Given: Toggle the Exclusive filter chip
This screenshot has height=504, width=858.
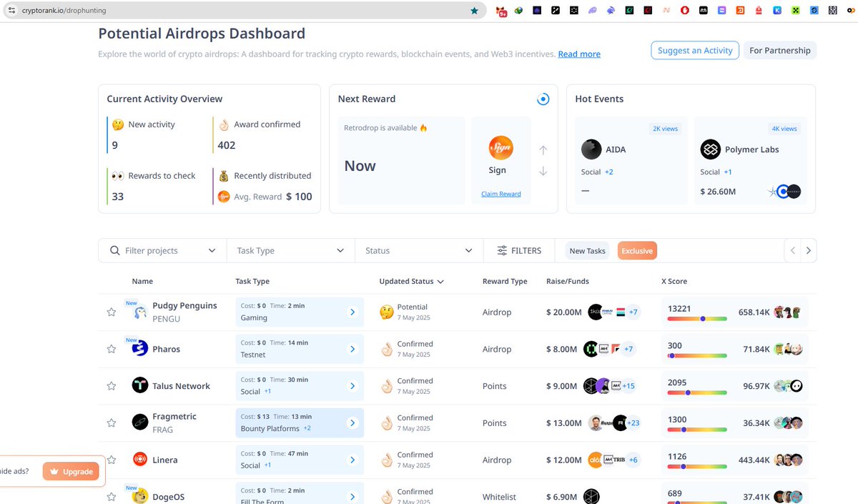Looking at the screenshot, I should click(x=637, y=251).
